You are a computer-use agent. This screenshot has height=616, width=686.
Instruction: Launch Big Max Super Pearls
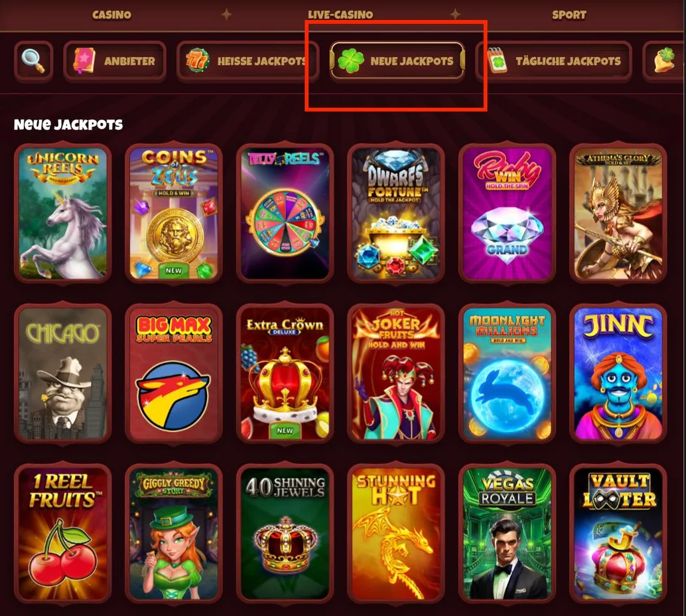click(x=174, y=374)
